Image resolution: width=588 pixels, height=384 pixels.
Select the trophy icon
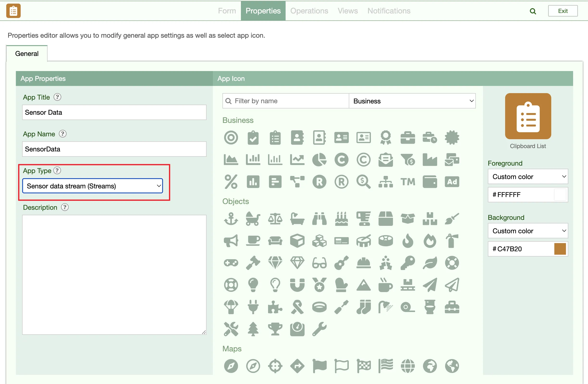pyautogui.click(x=275, y=329)
